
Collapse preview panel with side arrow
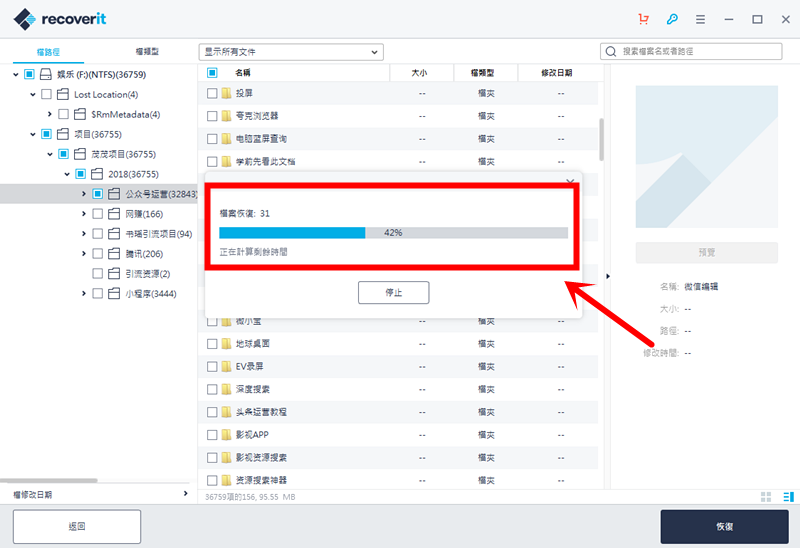coord(608,276)
